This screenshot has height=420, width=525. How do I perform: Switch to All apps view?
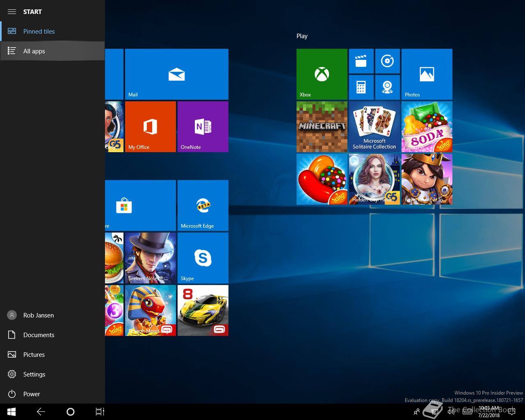(34, 51)
